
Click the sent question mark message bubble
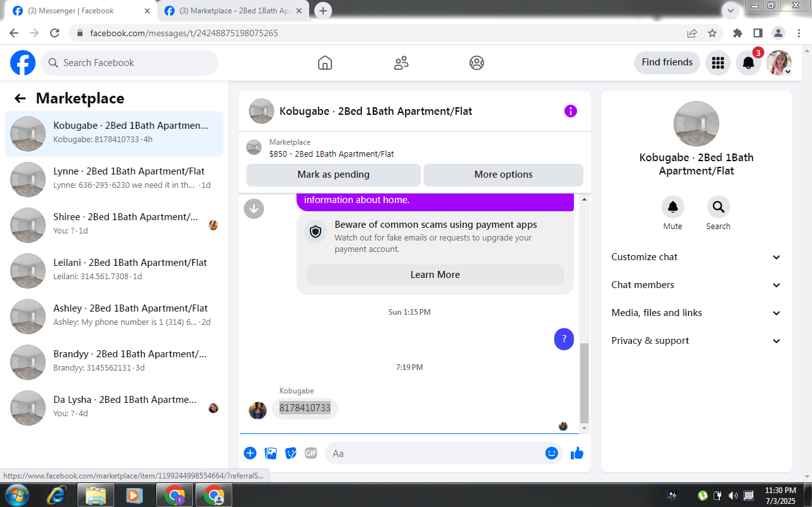[564, 339]
